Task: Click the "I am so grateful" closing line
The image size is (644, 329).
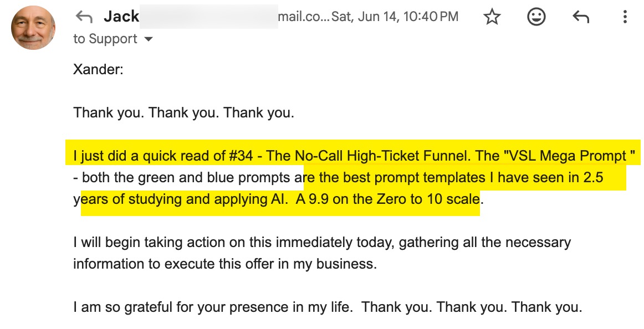Action: [x=212, y=307]
